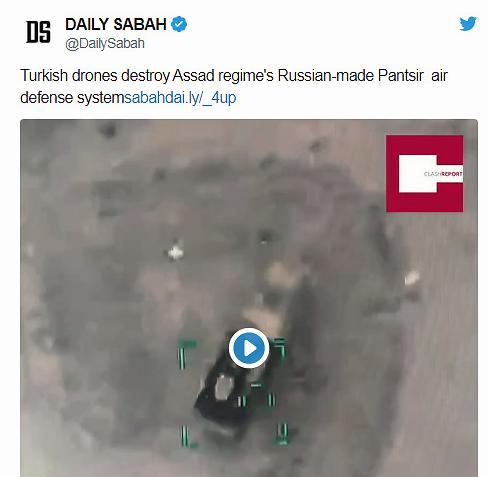The width and height of the screenshot is (488, 477).
Task: Click the red Clash Report watermark logo
Action: pos(425,173)
